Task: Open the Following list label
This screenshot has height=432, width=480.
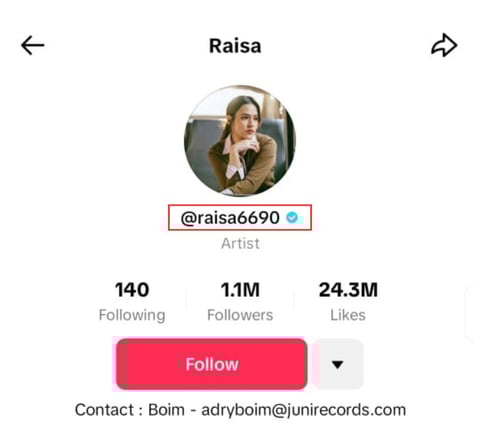Action: (132, 315)
